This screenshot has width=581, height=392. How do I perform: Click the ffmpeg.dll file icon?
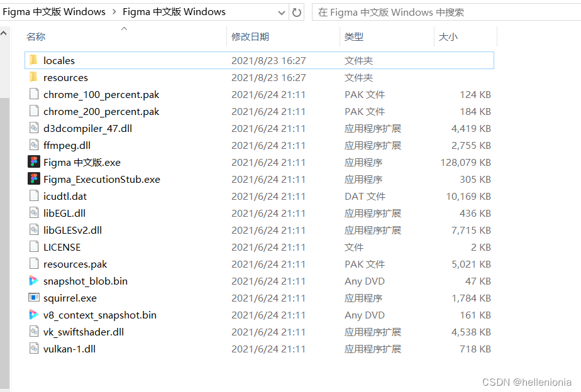click(x=34, y=145)
